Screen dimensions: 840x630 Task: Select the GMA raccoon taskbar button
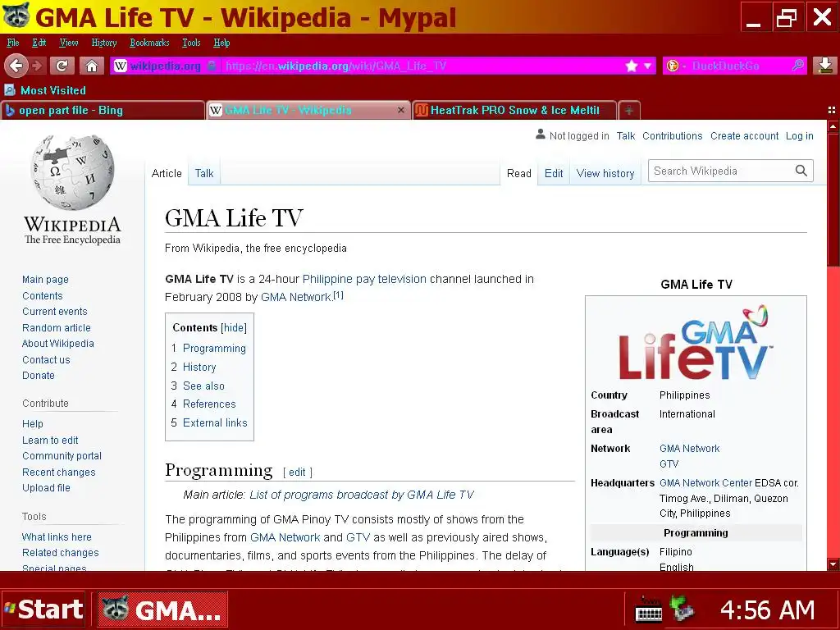pos(163,609)
